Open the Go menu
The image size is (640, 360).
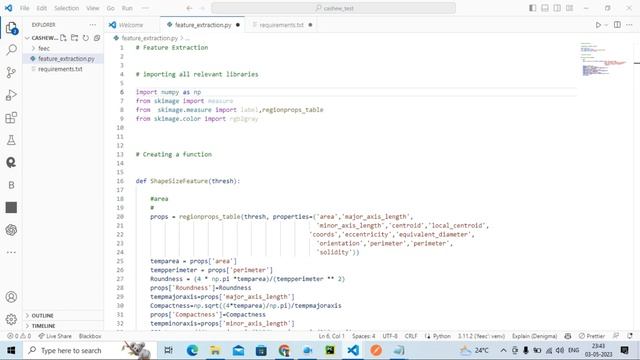coord(111,8)
